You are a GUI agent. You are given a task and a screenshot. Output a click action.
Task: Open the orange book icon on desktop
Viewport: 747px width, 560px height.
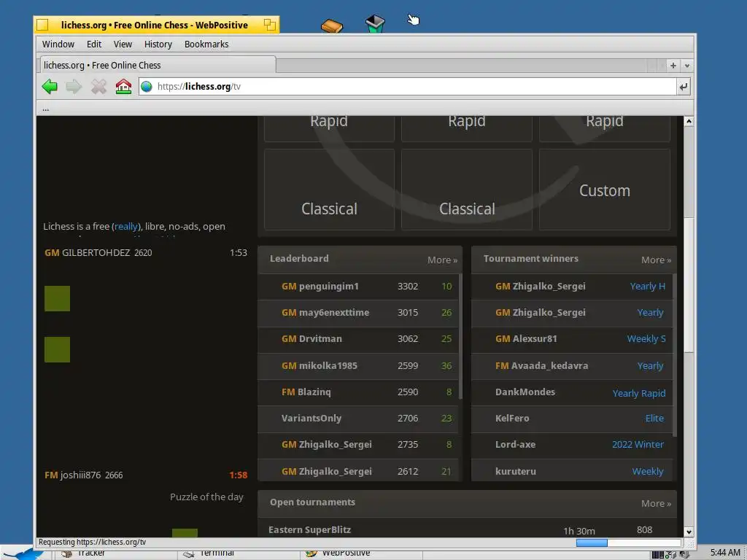tap(332, 26)
